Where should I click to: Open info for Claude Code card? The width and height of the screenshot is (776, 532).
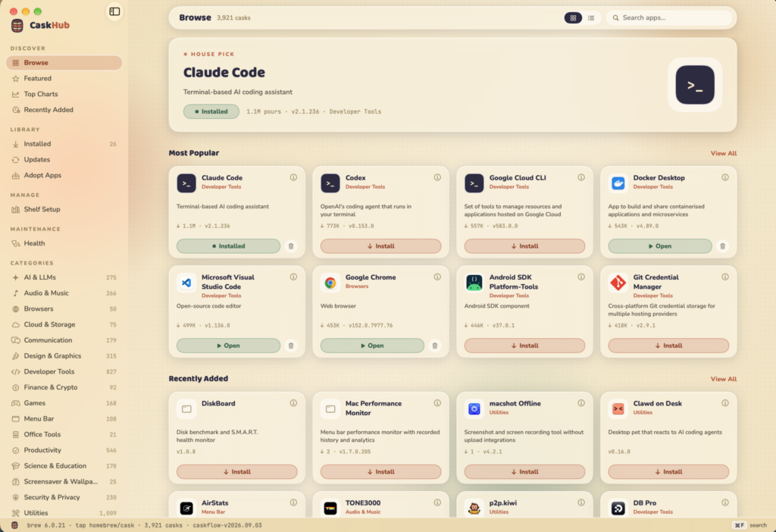293,177
